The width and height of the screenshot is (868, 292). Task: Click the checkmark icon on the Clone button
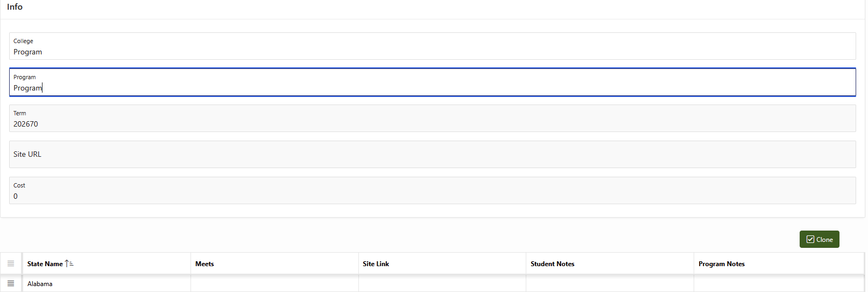coord(810,239)
